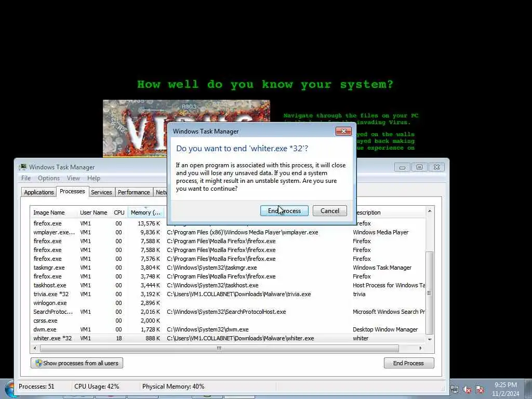Click vertical scrollbar up arrow

click(430, 211)
